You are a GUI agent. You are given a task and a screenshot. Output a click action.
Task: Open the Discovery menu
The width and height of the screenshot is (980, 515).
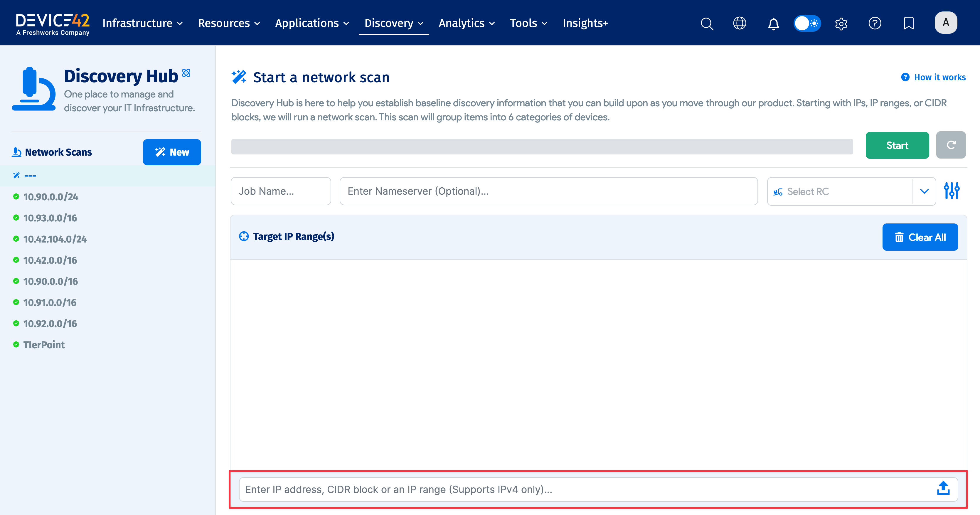pos(393,23)
